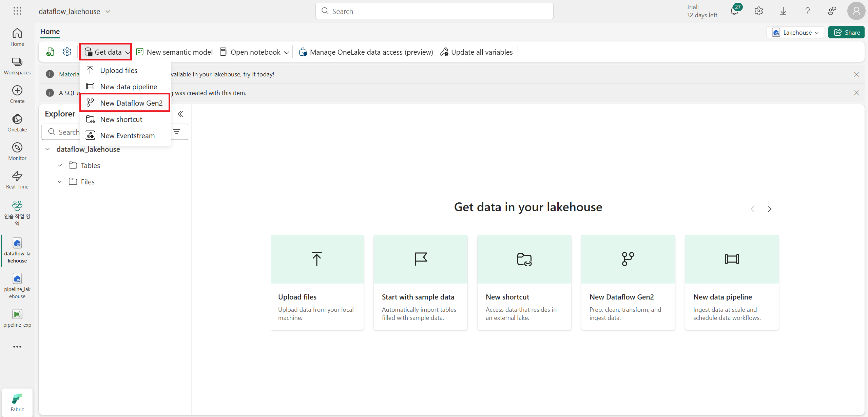Expand the Files folder chevron
Viewport: 868px width, 417px height.
coord(60,182)
